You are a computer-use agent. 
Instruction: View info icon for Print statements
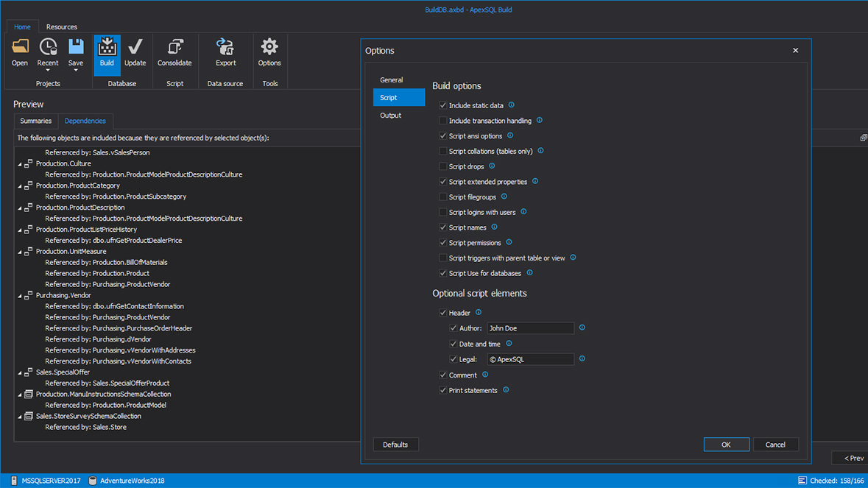[506, 390]
